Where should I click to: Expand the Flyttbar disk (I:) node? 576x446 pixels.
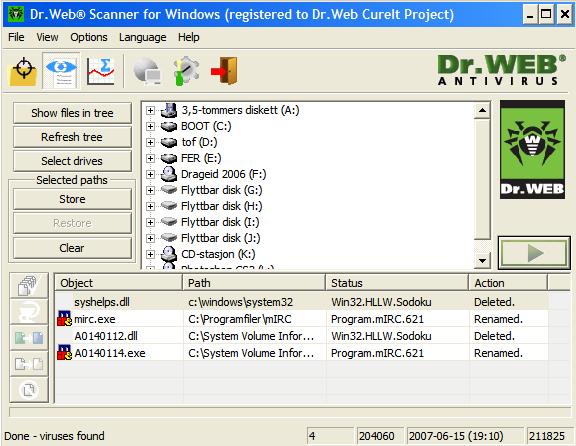pyautogui.click(x=150, y=222)
